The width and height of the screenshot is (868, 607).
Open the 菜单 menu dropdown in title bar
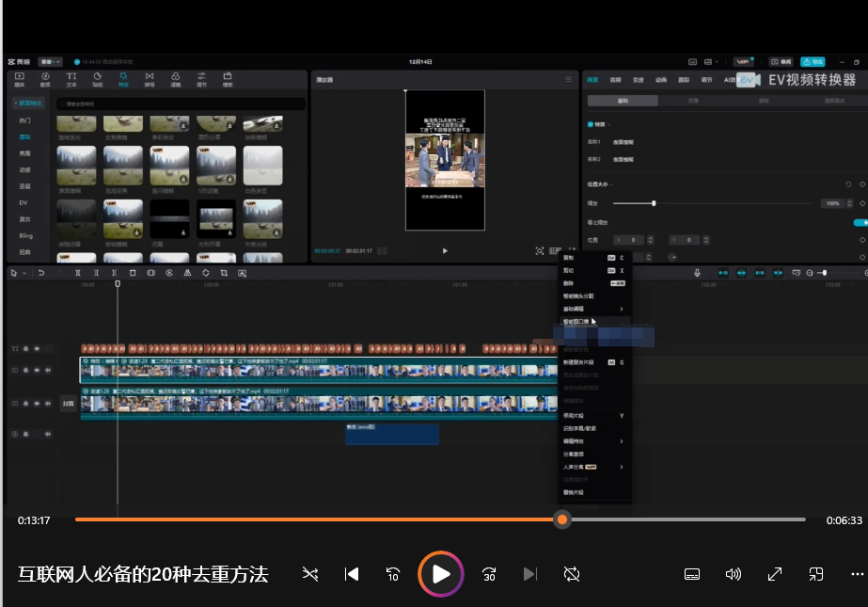(50, 62)
